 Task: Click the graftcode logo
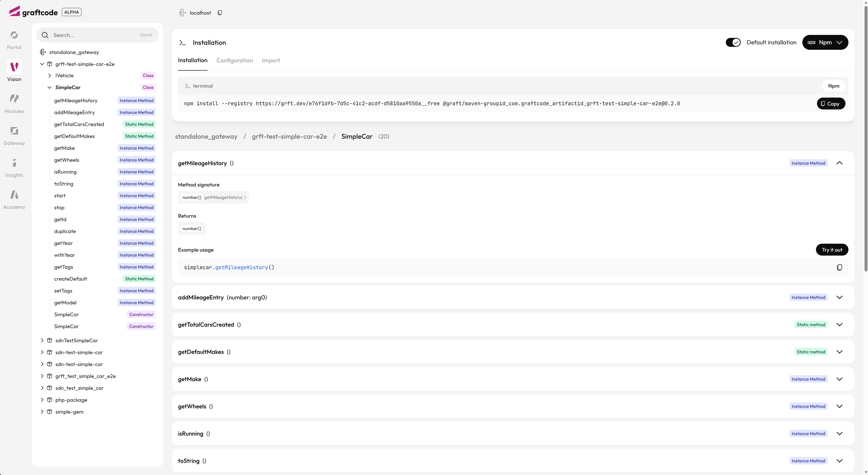coord(33,12)
